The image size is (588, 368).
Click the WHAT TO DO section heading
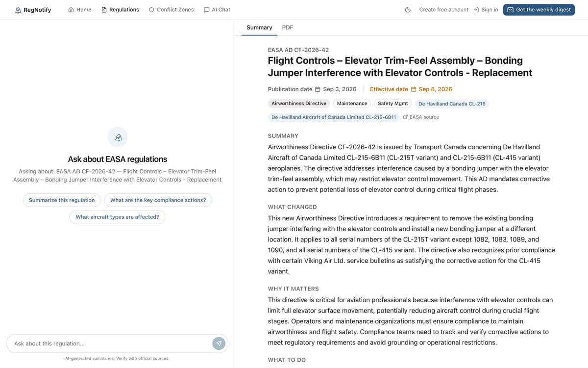(x=287, y=360)
